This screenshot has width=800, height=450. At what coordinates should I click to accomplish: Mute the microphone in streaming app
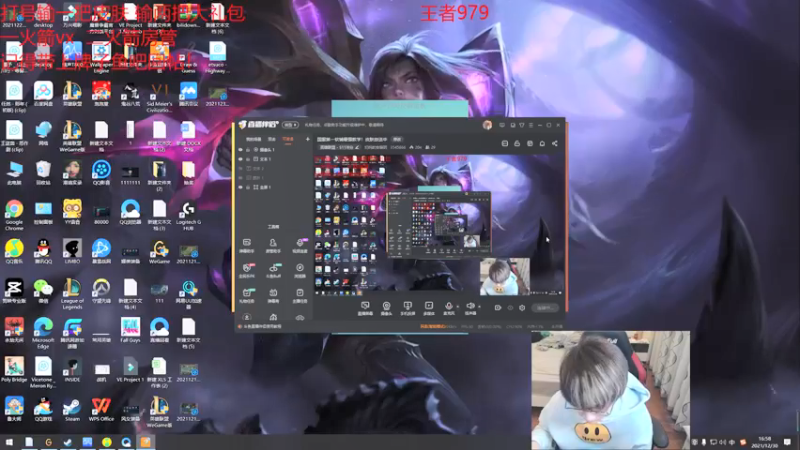click(448, 306)
